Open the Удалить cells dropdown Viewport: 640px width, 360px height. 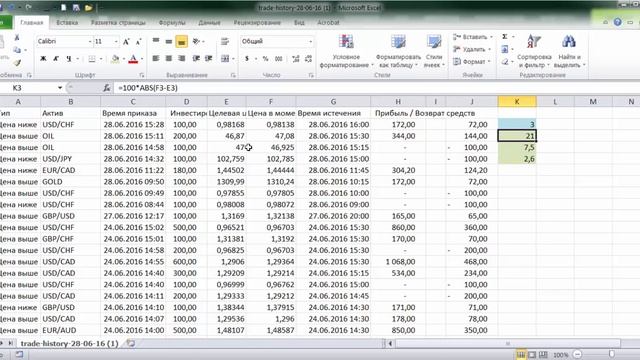[472, 49]
